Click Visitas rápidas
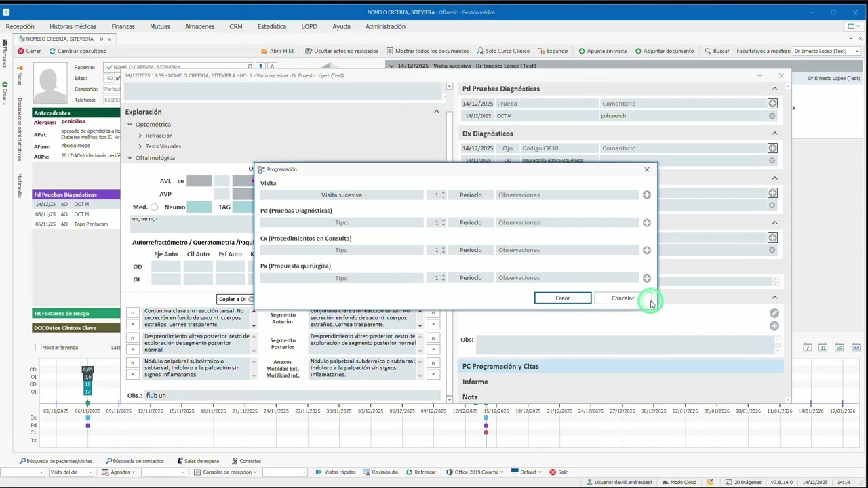Screen dimensions: 868x488 335,472
